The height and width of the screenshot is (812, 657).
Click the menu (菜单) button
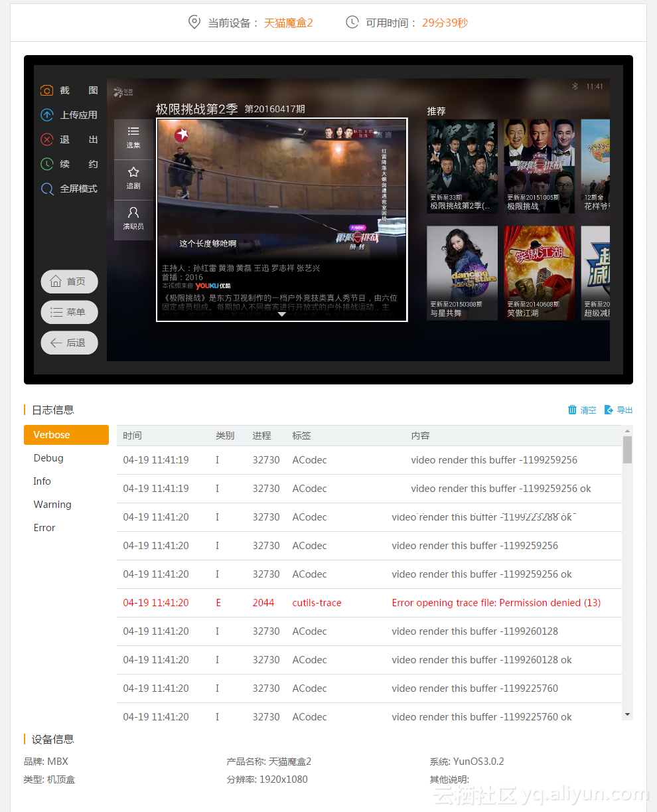[x=69, y=312]
